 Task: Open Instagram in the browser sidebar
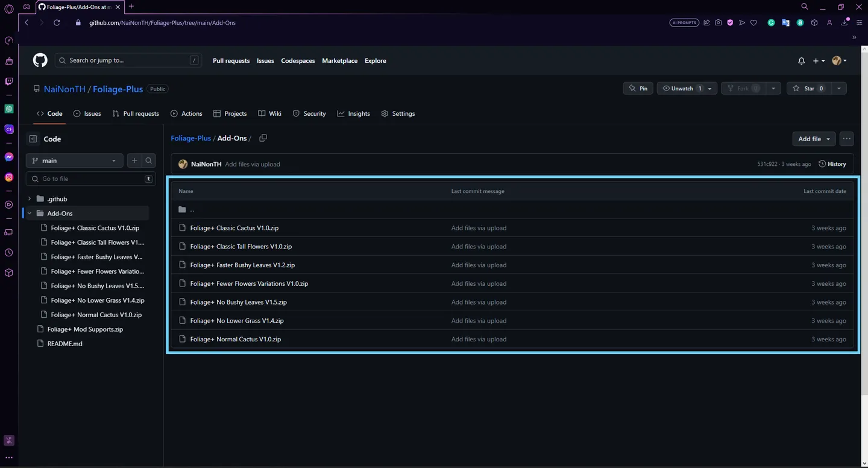[x=9, y=177]
